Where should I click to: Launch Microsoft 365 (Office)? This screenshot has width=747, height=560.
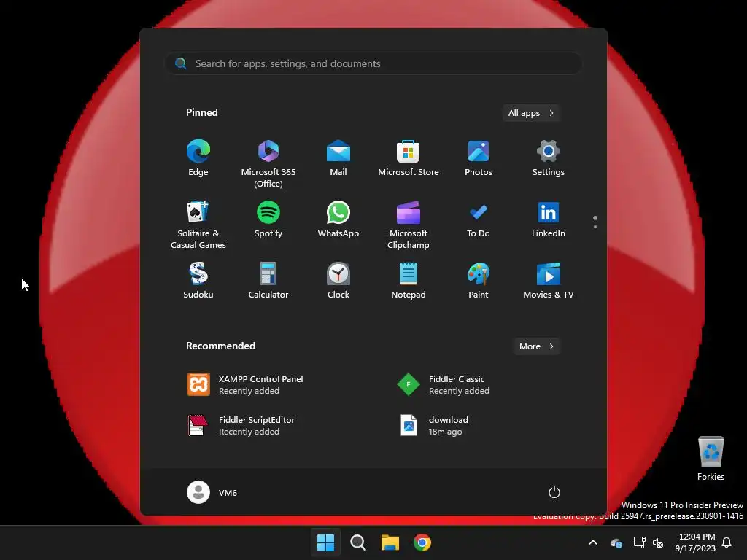(268, 164)
